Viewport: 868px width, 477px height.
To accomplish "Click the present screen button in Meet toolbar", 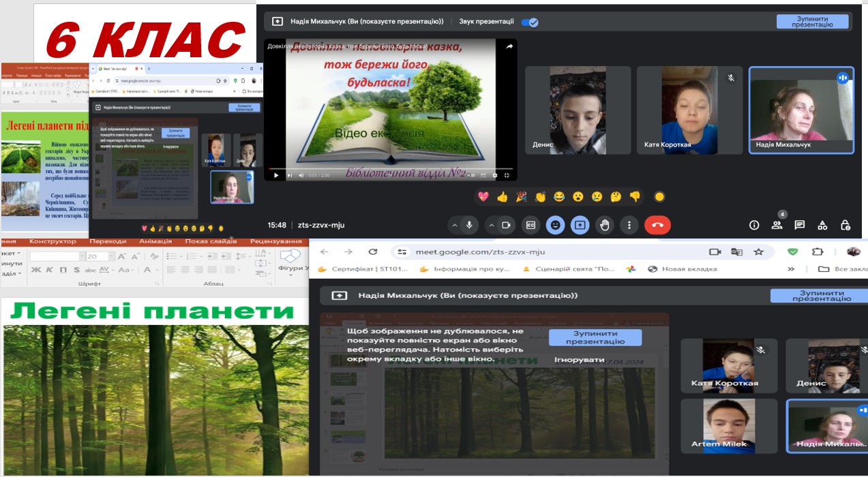I will [x=580, y=225].
